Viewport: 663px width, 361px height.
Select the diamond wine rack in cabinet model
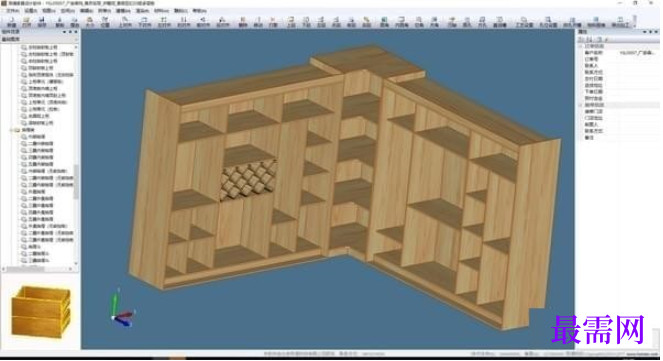[x=248, y=179]
